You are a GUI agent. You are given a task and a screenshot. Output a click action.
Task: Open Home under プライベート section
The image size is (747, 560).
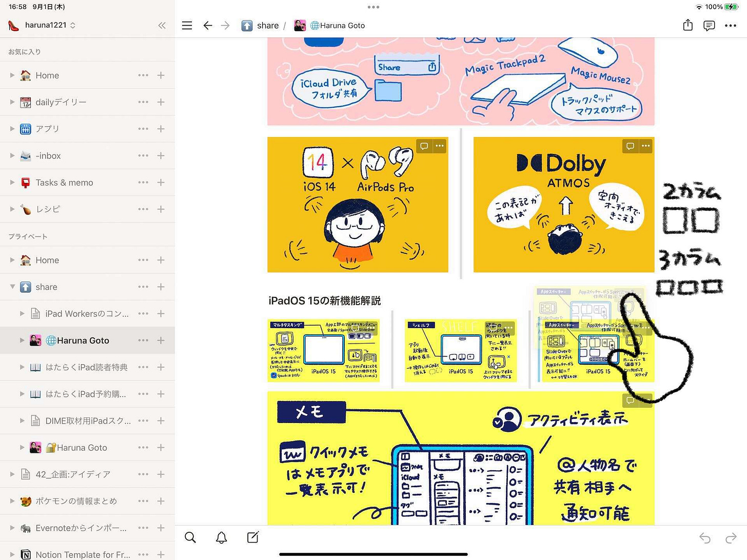47,260
